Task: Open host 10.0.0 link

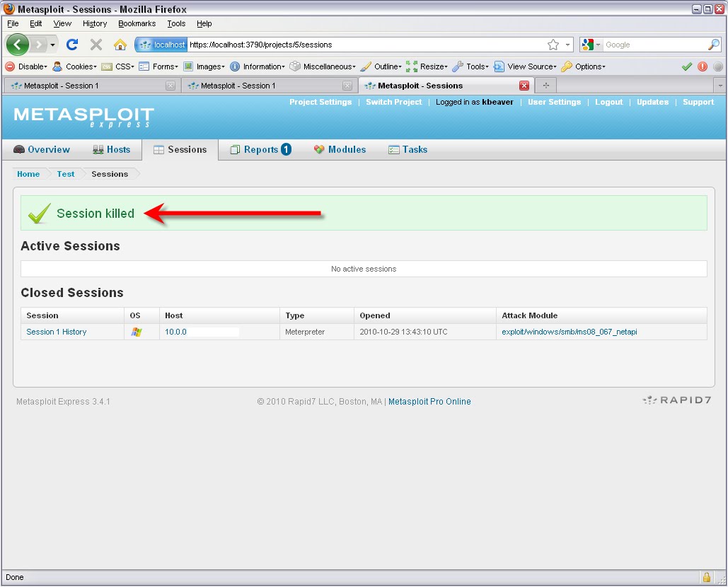Action: [x=175, y=332]
